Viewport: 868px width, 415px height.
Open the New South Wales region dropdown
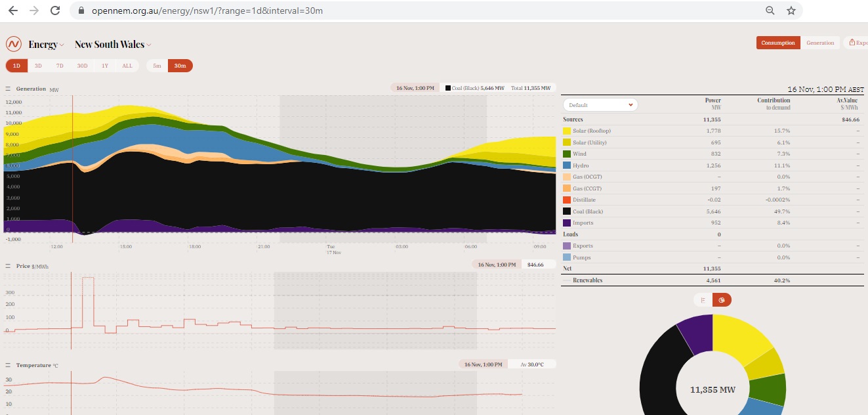point(113,45)
